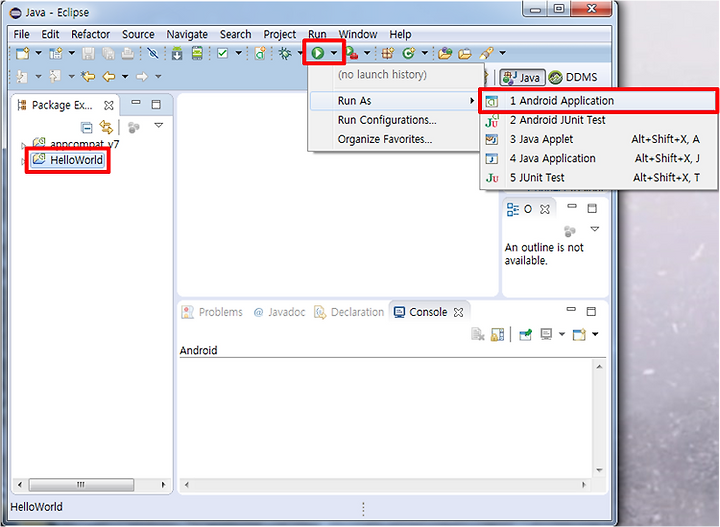Open the Back history dropdown arrow
The width and height of the screenshot is (720, 527).
point(125,76)
